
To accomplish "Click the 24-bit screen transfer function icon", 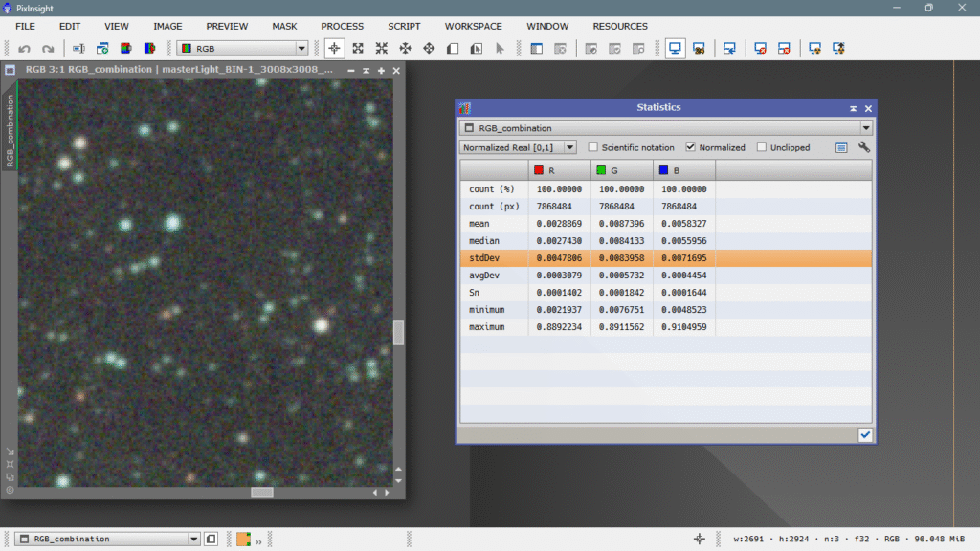I will 699,49.
